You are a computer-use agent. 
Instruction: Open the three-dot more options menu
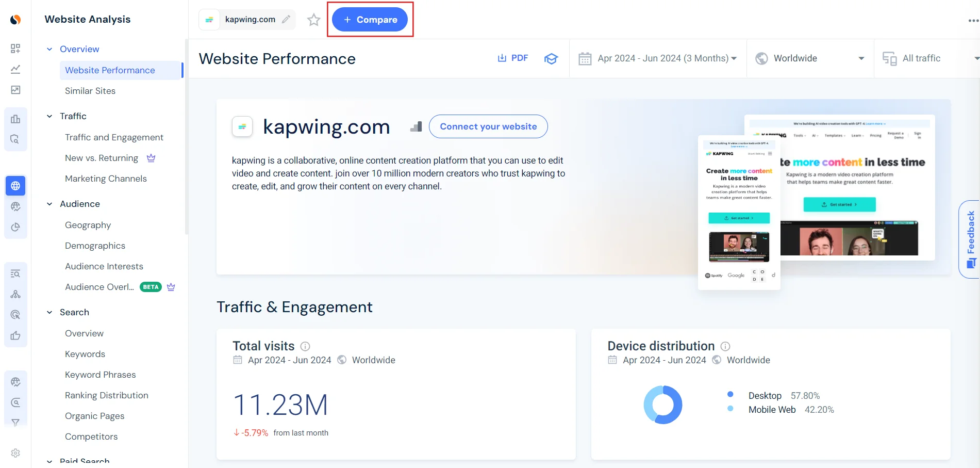click(973, 21)
